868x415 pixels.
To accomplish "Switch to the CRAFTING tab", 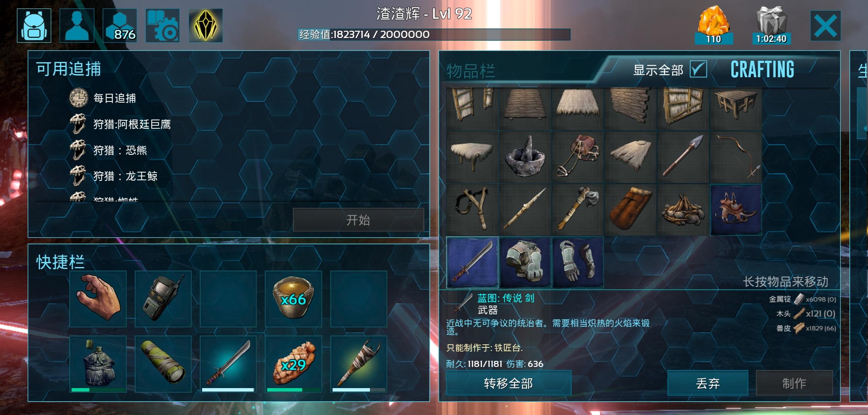I will coord(762,70).
